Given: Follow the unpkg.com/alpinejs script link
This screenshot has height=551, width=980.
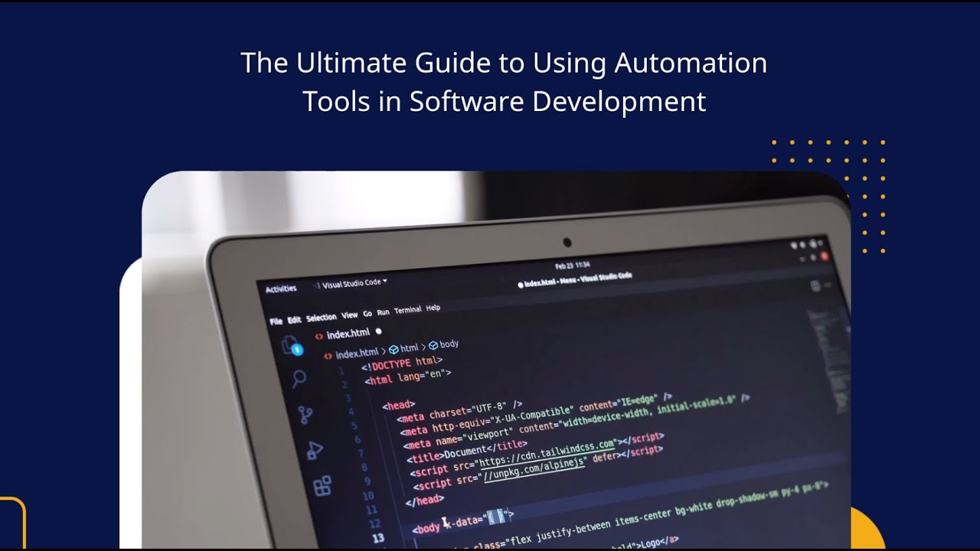Looking at the screenshot, I should tap(533, 468).
